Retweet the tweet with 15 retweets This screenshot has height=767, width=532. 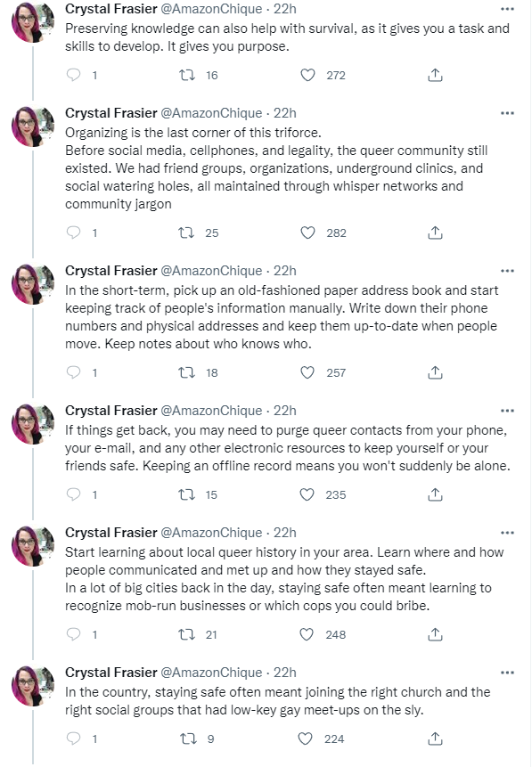(x=186, y=494)
